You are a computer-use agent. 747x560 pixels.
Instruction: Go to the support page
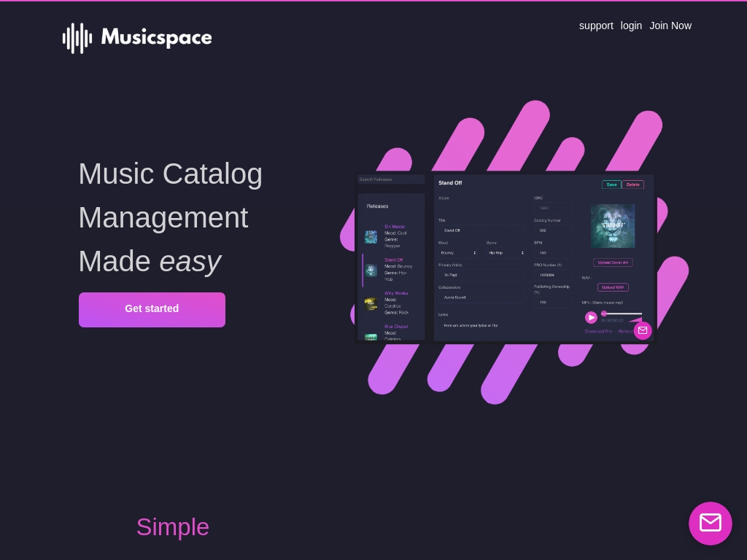[596, 26]
